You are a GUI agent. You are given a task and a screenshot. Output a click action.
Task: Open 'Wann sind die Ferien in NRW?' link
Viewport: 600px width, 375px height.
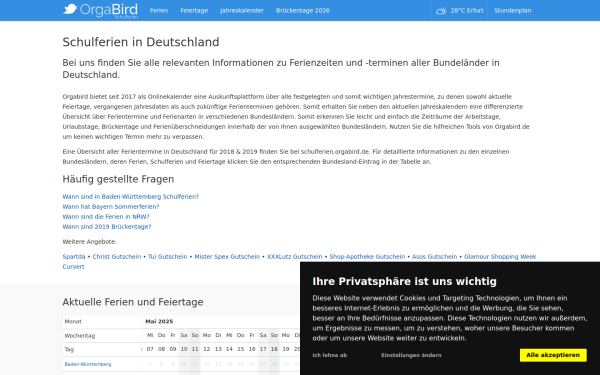pyautogui.click(x=106, y=217)
